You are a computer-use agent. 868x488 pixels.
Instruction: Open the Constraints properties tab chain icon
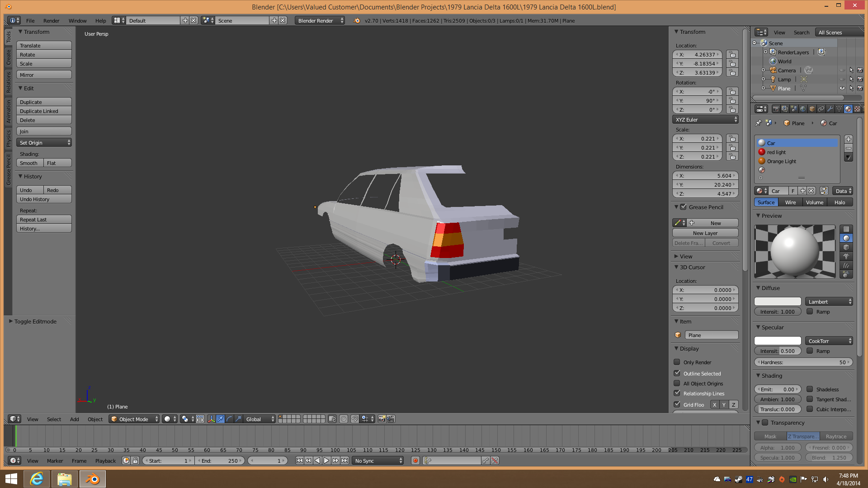[x=821, y=109]
